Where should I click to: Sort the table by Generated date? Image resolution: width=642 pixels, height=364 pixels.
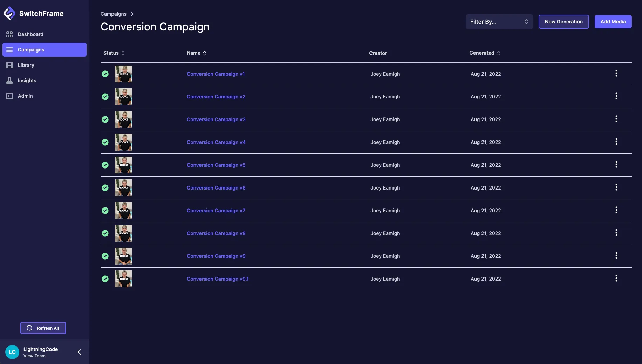point(485,53)
